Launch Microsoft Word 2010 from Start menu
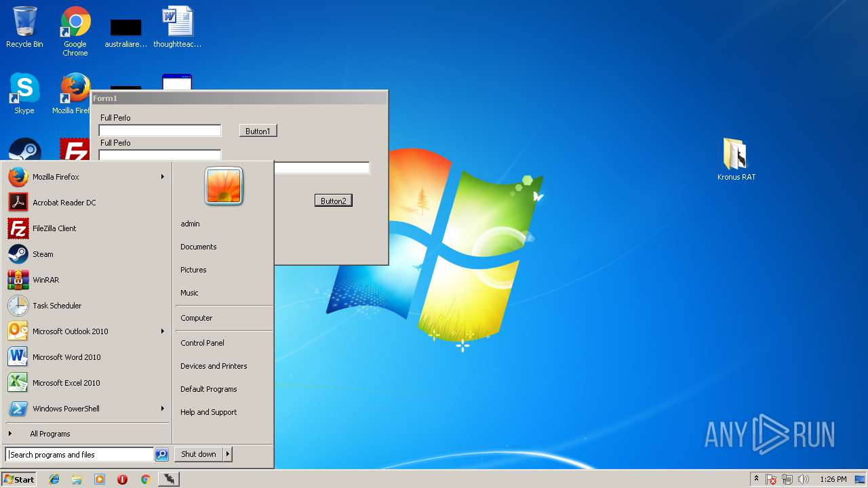 coord(86,357)
